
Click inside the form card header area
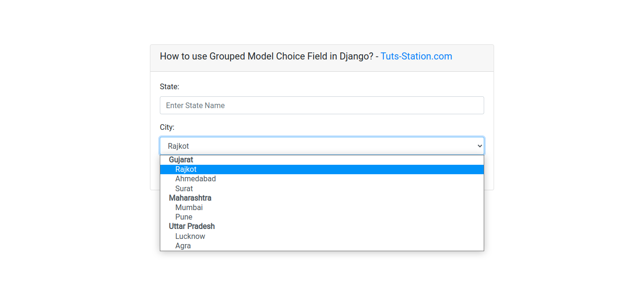pos(322,58)
